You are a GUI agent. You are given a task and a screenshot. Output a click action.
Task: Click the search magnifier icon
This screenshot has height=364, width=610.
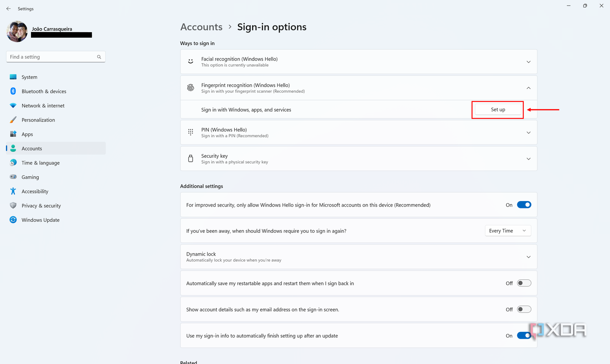coord(99,57)
